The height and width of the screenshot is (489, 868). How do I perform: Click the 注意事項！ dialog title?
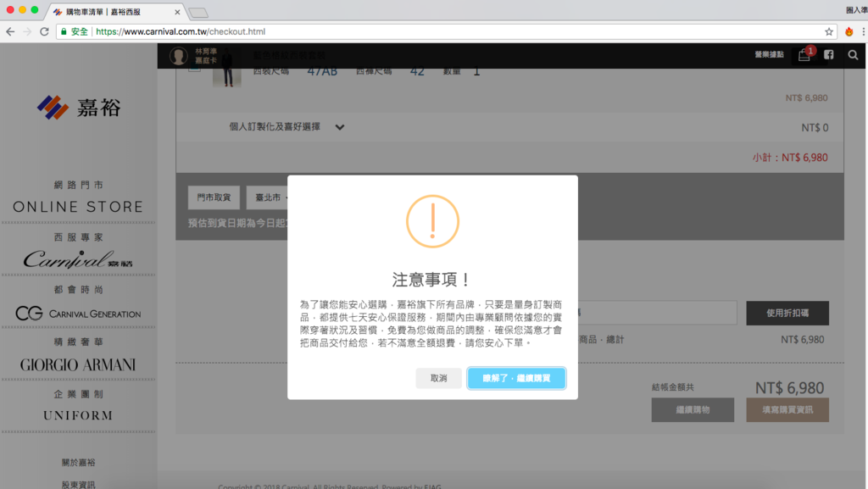pyautogui.click(x=432, y=280)
